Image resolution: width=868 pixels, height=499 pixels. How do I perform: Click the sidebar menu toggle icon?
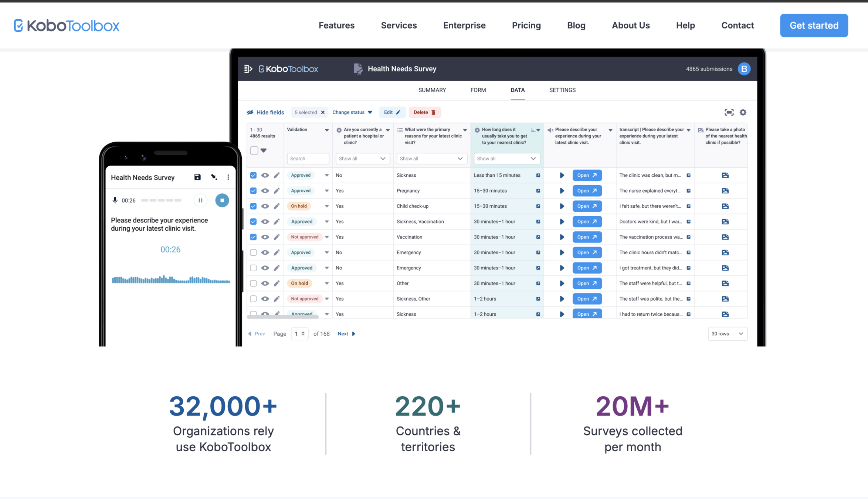pyautogui.click(x=248, y=69)
